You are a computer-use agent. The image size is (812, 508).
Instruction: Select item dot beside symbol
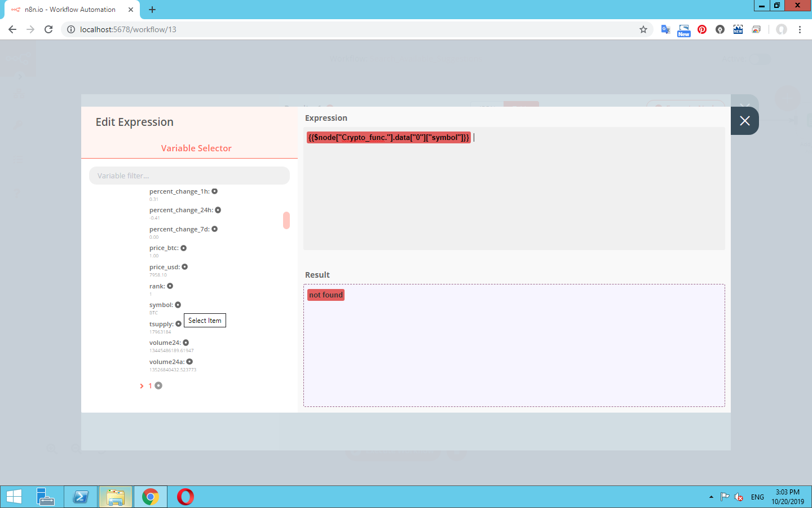click(178, 305)
